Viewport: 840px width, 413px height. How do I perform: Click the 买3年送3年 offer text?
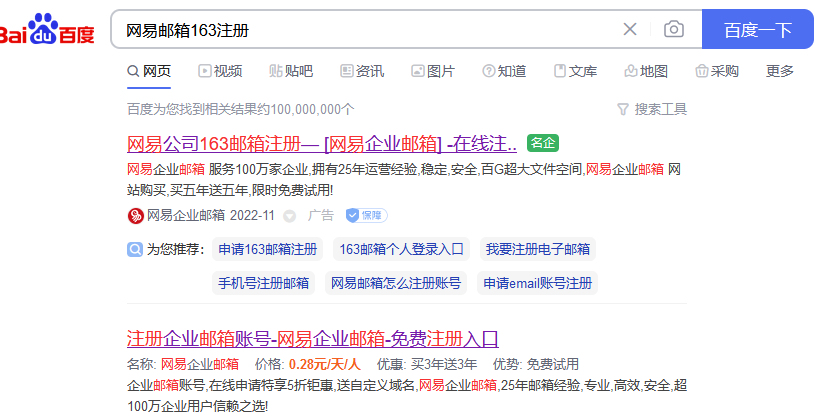tap(444, 365)
